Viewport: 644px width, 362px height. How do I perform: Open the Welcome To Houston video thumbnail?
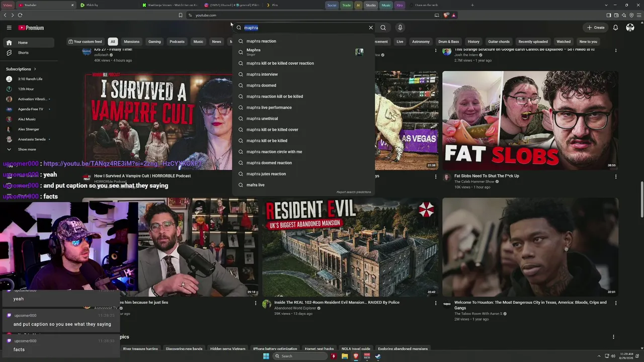coord(530,247)
